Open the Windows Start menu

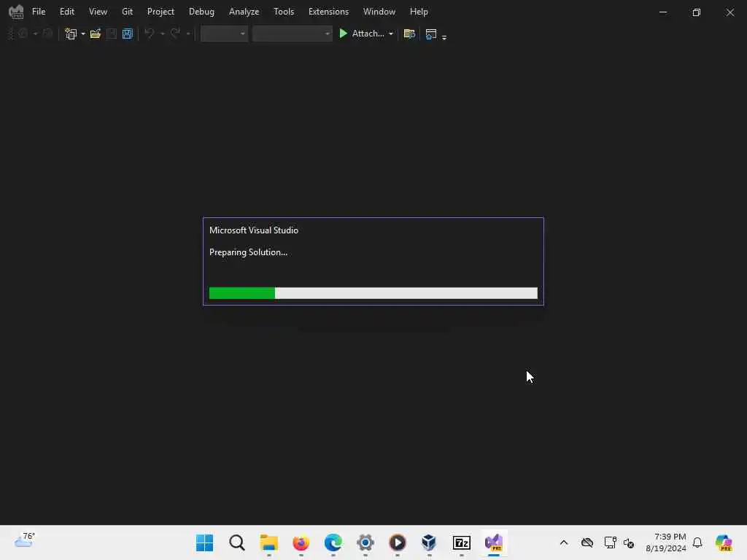pos(205,542)
